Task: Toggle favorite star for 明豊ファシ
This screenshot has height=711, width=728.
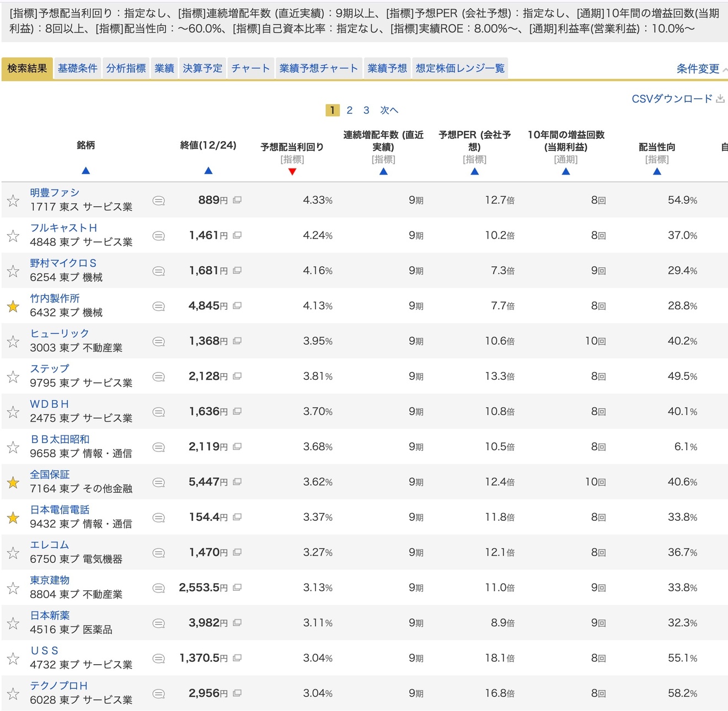Action: click(13, 201)
